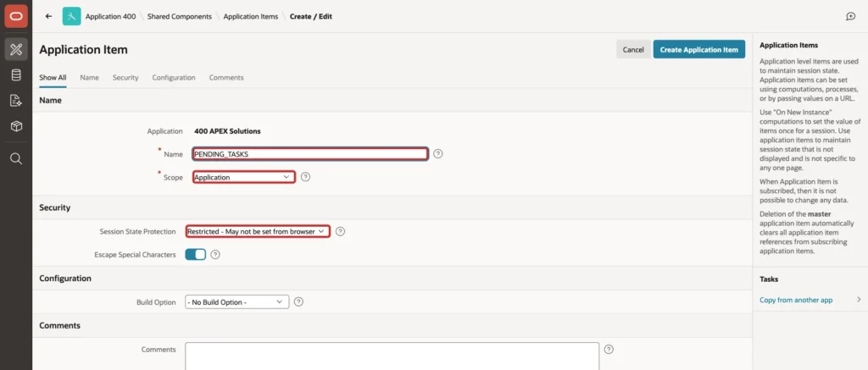Go to Application 400 breadcrumb
The image size is (868, 370).
coord(110,17)
